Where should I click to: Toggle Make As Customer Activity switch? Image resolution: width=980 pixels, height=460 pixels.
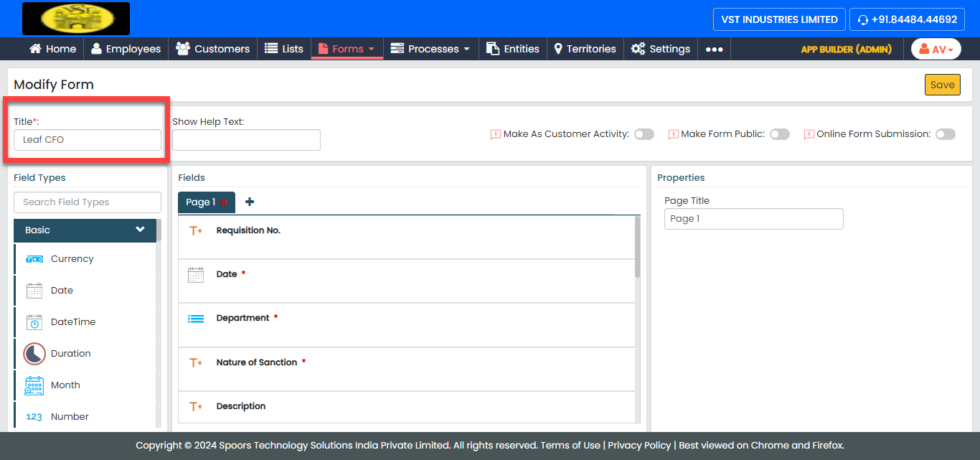[644, 134]
